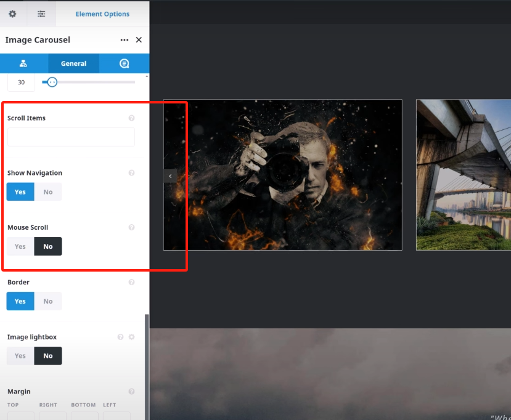
Task: Enable Mouse Scroll with Yes
Action: coord(20,246)
